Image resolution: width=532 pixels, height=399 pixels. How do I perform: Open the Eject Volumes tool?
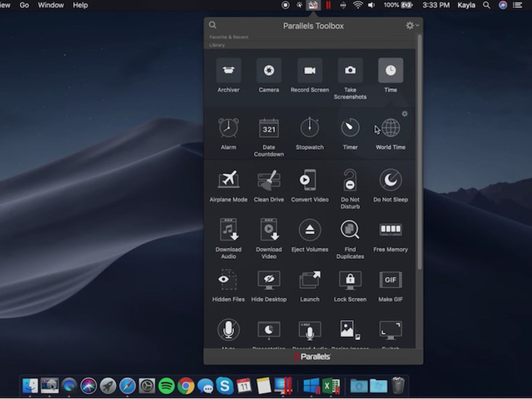pos(310,229)
